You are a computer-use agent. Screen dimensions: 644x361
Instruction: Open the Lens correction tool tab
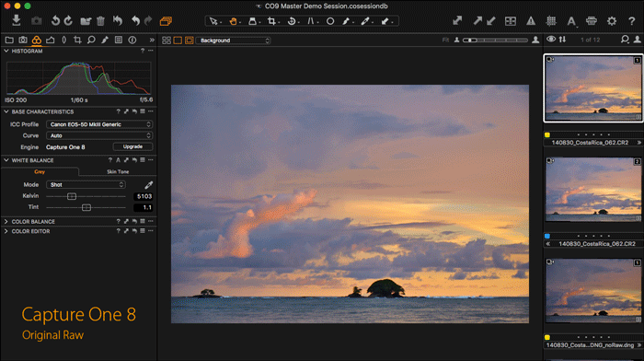63,40
